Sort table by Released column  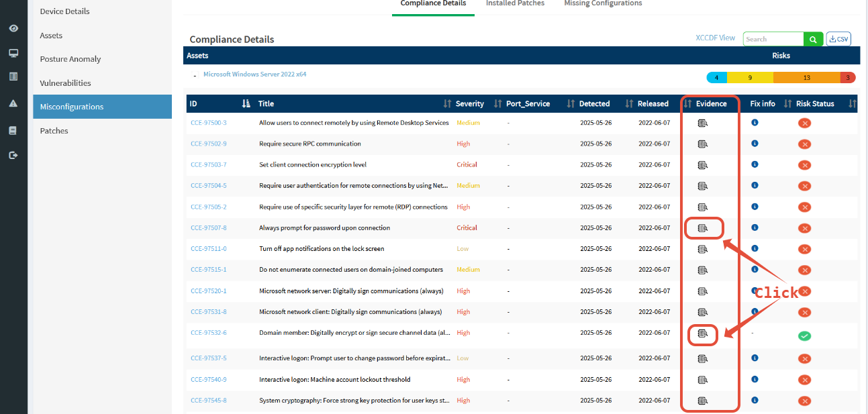[x=687, y=104]
